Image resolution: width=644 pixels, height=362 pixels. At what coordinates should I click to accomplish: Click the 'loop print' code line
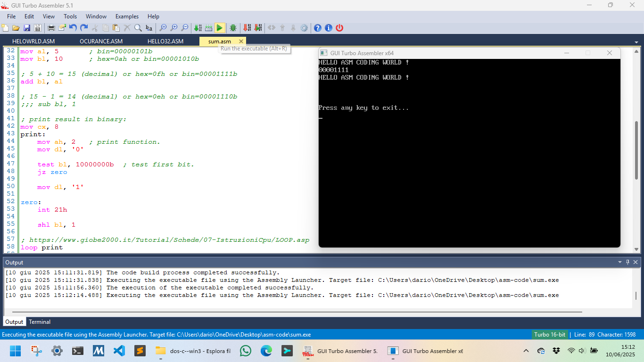[x=41, y=247]
